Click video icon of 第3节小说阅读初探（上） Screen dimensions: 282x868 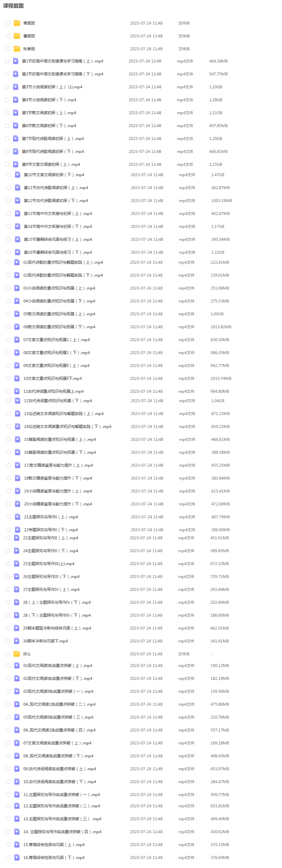[15, 87]
